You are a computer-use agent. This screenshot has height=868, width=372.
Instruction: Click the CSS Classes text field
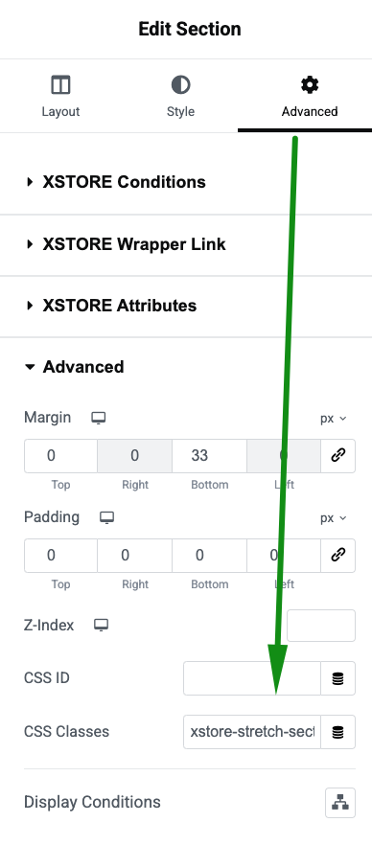coord(252,732)
